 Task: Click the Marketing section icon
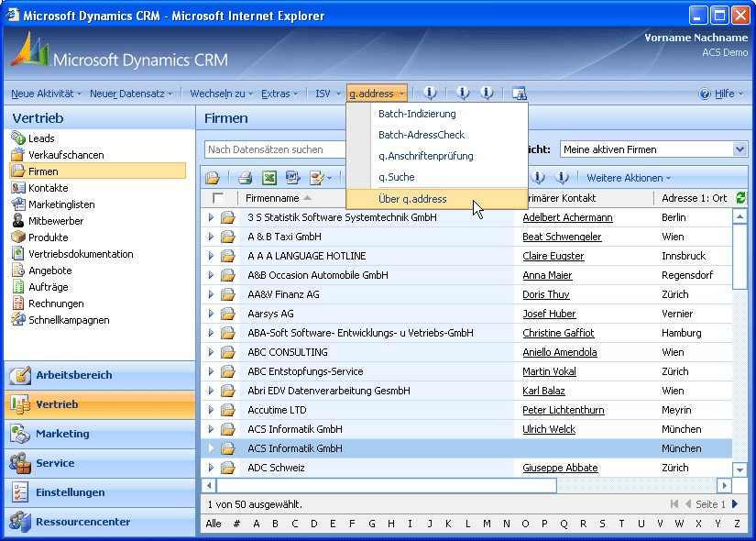20,434
